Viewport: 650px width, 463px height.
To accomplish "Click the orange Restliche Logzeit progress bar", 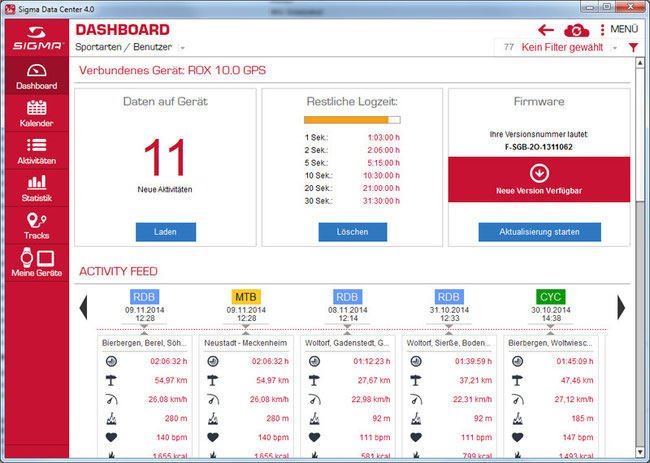I will 352,120.
